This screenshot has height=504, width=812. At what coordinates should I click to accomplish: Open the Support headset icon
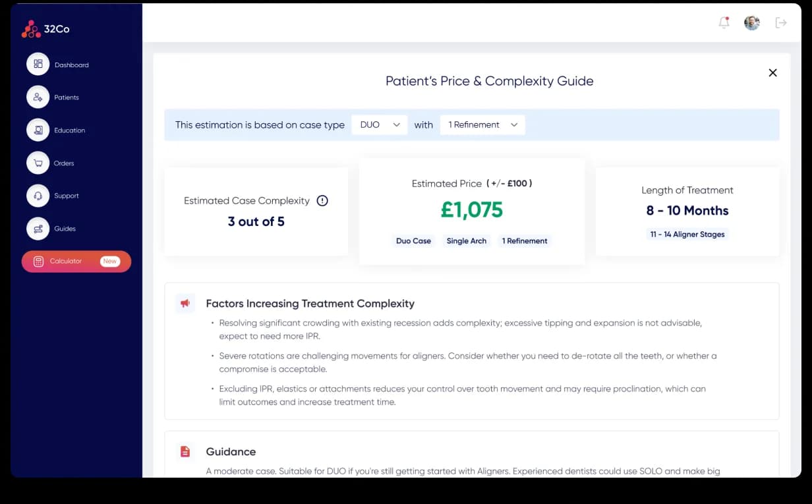[38, 196]
